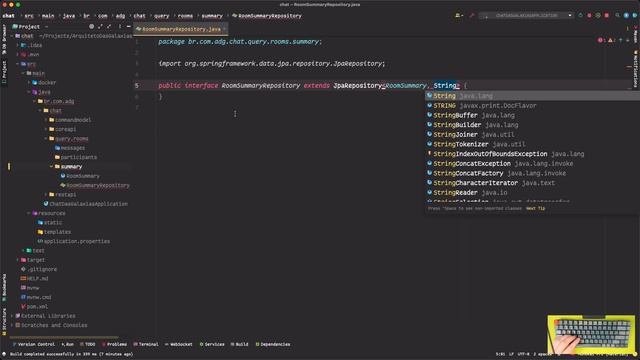The width and height of the screenshot is (640, 360).
Task: Open the Dependencies tool window
Action: [273, 344]
